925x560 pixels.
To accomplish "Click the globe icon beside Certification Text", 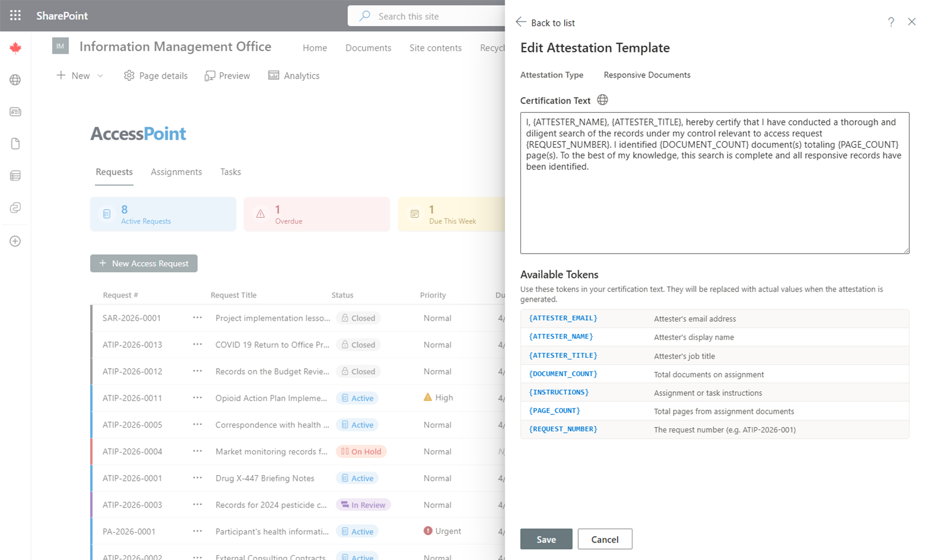I will pos(602,100).
